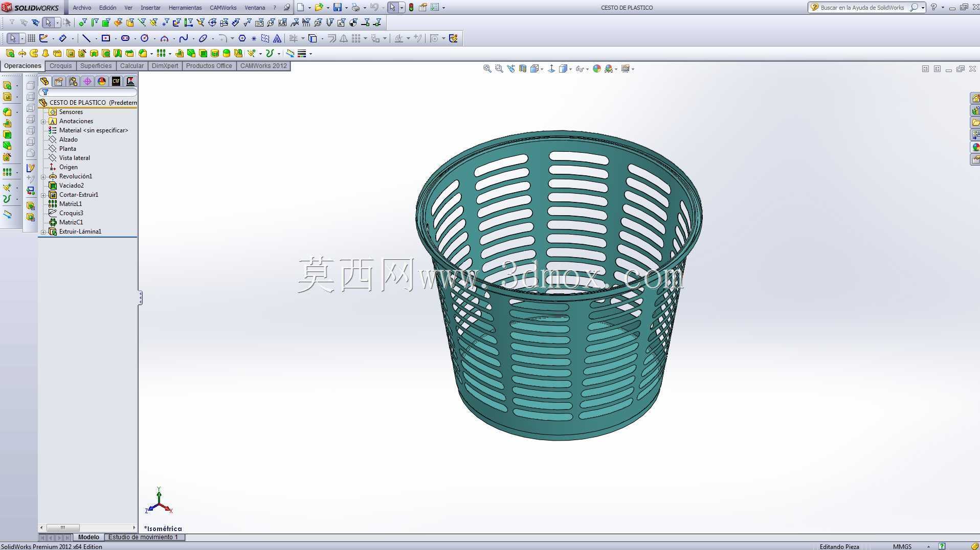The width and height of the screenshot is (980, 550).
Task: Expand the Cortar-Extruir1 feature node
Action: point(43,195)
